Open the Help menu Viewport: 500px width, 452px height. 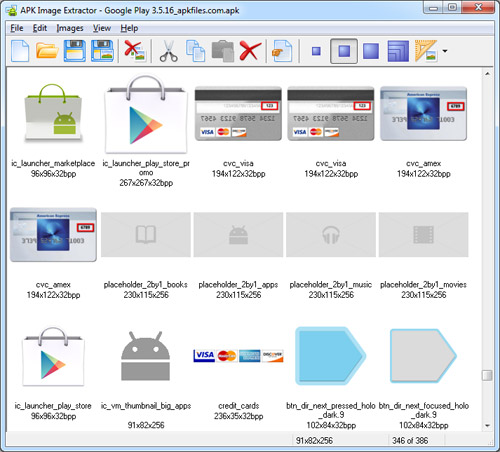pos(129,28)
